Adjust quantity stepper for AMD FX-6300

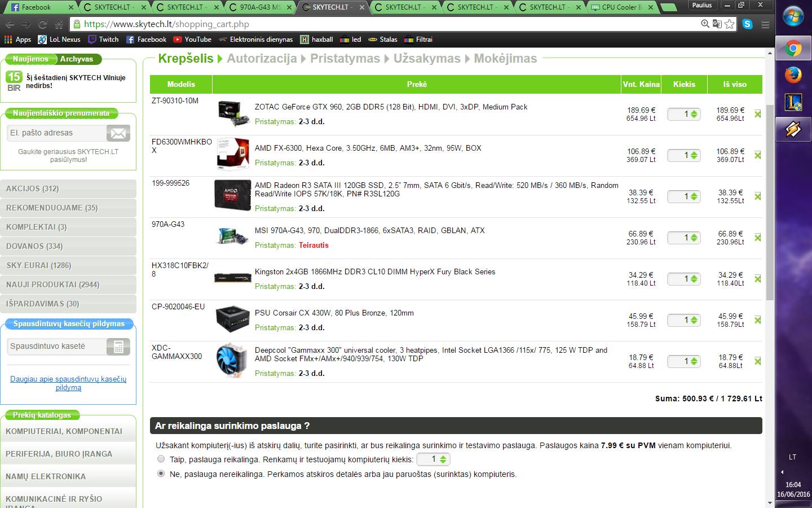click(694, 155)
